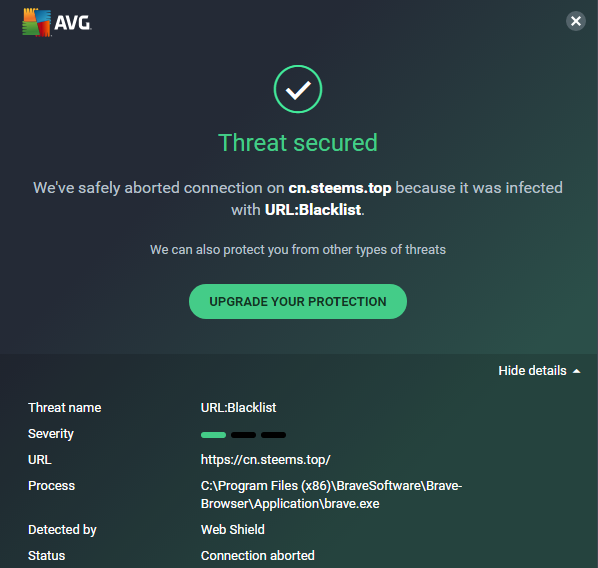Screen dimensions: 598x568
Task: Click the bold cn.steems.top domain text
Action: click(340, 188)
